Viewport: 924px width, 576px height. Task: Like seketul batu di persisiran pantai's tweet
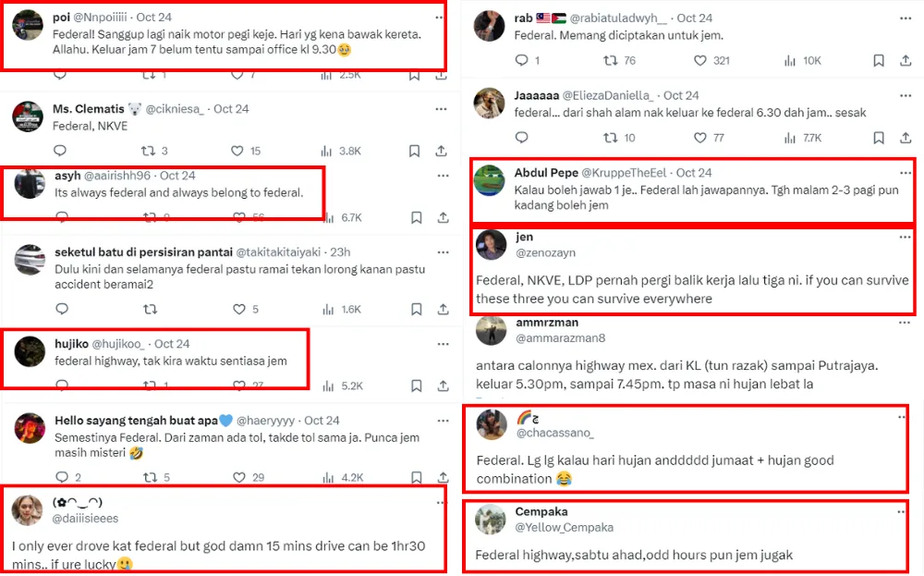pyautogui.click(x=238, y=310)
